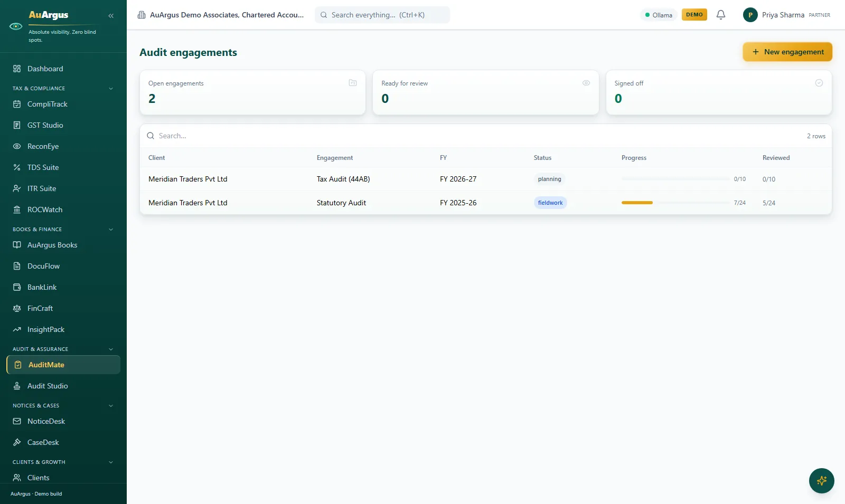Click eye icon on Ready for review card
This screenshot has height=504, width=845.
click(x=586, y=83)
